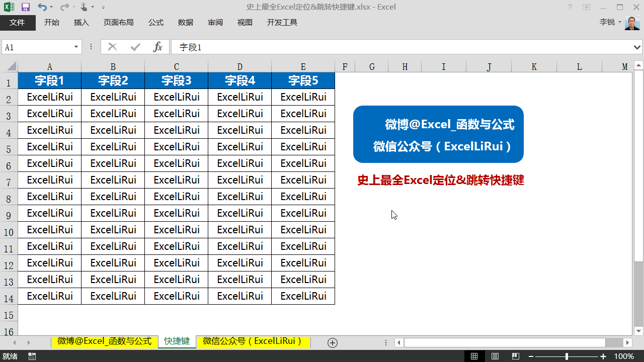Click the previous sheet navigation arrow

(15, 342)
